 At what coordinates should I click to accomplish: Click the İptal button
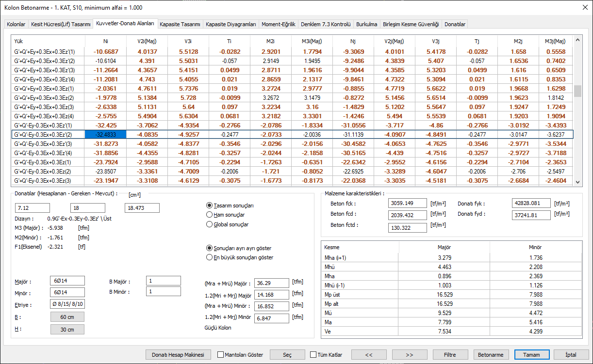point(571,355)
